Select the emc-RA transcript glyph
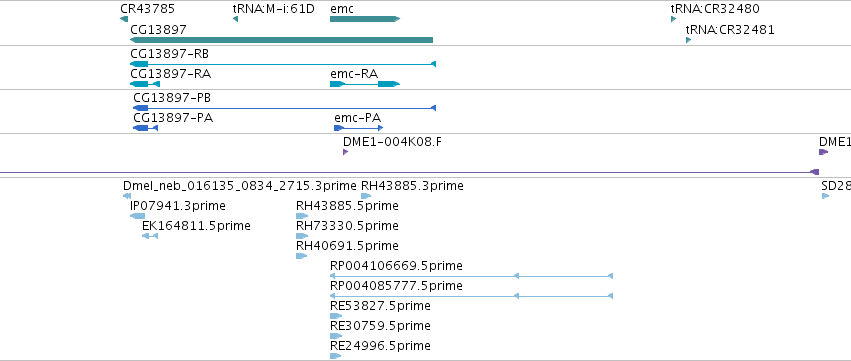The width and height of the screenshot is (851, 361). tap(365, 84)
